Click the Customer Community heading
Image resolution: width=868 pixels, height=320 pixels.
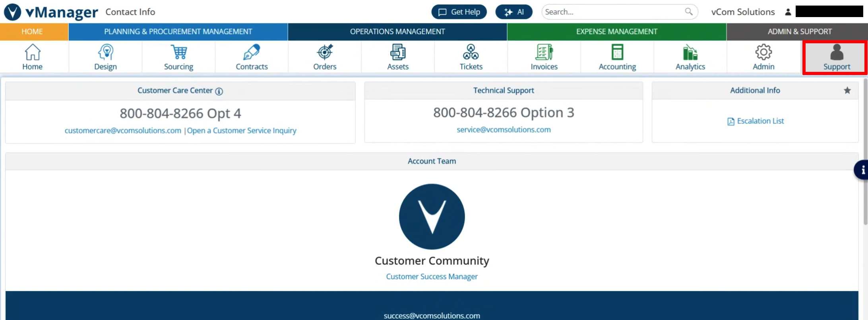click(x=432, y=261)
